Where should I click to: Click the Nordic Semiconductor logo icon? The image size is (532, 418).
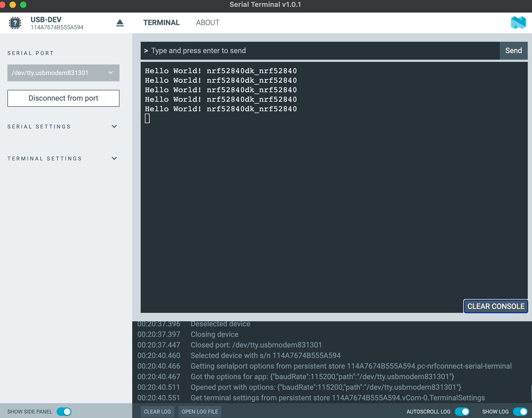518,23
